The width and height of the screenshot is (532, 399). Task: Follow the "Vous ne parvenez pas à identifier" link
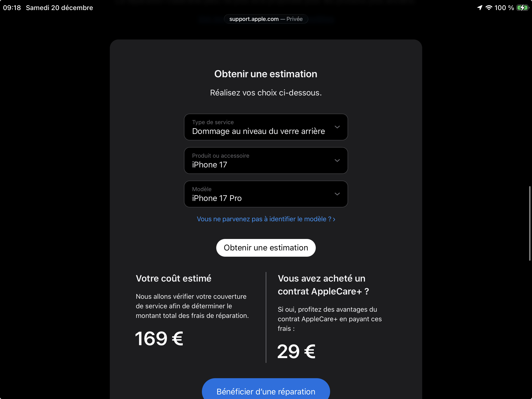tap(266, 219)
